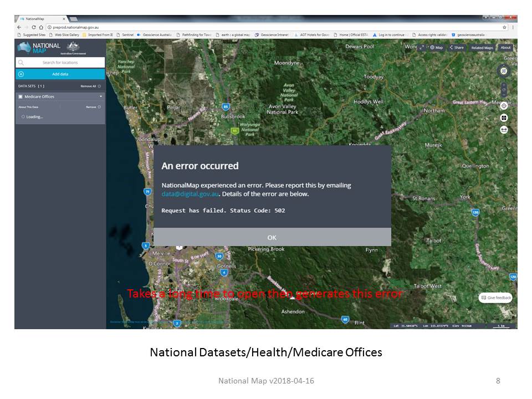
Task: Click OK in the error dialog
Action: [272, 237]
